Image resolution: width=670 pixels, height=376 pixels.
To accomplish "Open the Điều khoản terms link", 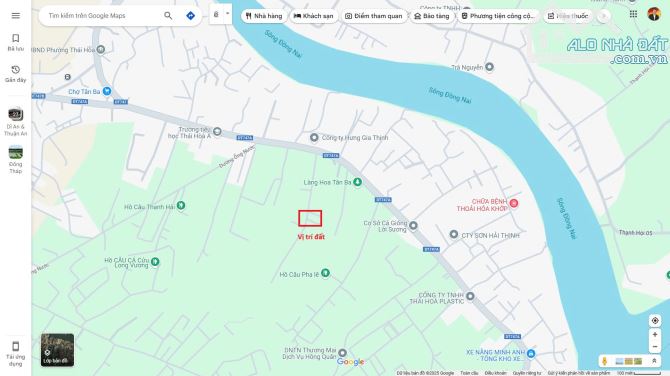I will 495,373.
